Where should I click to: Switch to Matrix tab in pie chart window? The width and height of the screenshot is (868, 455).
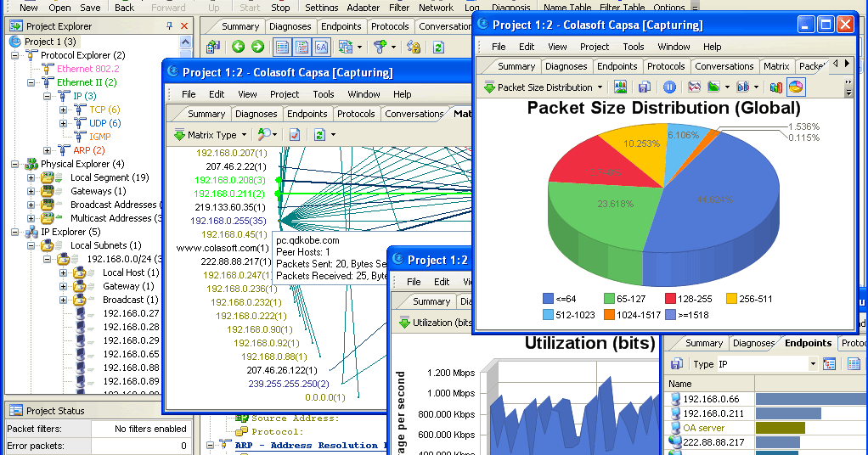(776, 66)
